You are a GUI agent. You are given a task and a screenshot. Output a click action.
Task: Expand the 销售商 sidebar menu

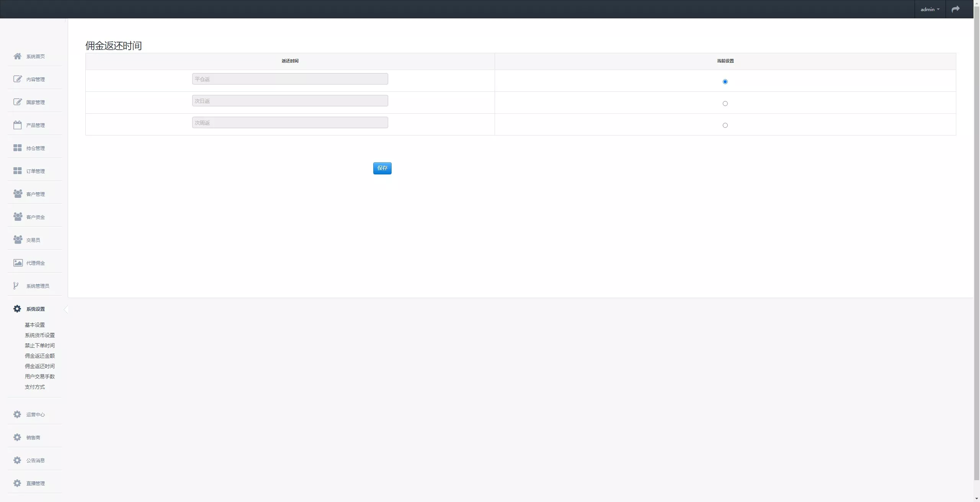tap(33, 437)
